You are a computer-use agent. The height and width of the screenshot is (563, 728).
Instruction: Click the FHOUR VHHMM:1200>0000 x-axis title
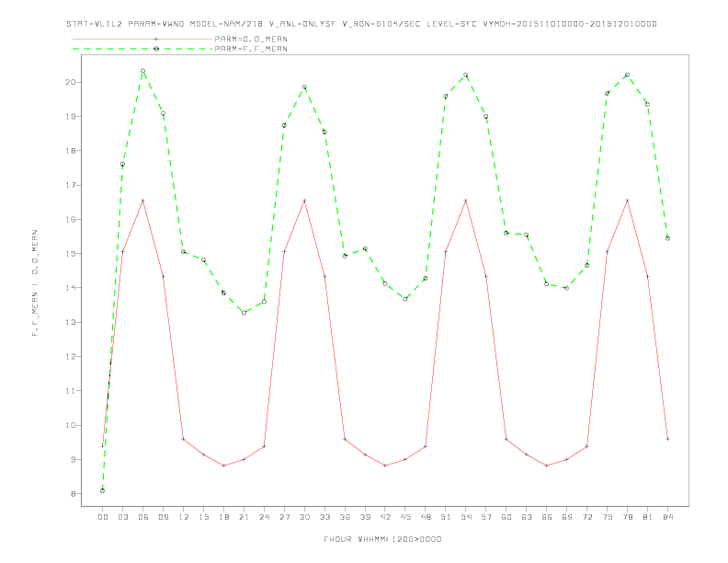[x=382, y=539]
